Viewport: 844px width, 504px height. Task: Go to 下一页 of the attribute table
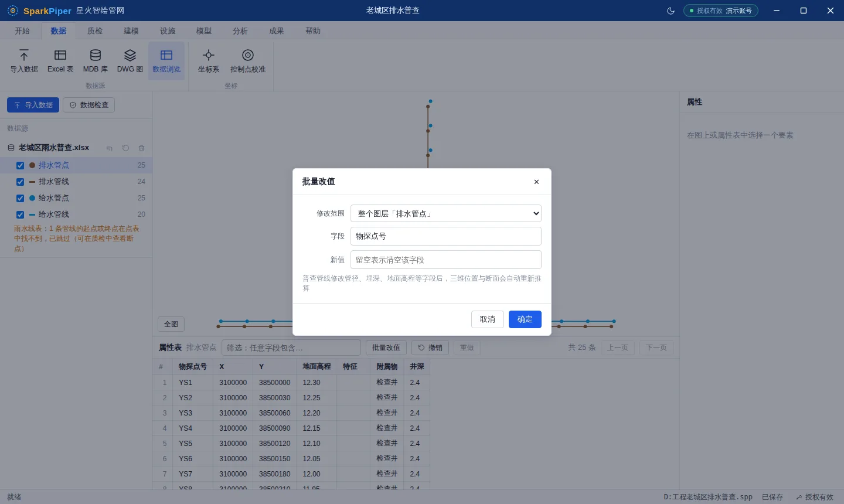[x=656, y=348]
